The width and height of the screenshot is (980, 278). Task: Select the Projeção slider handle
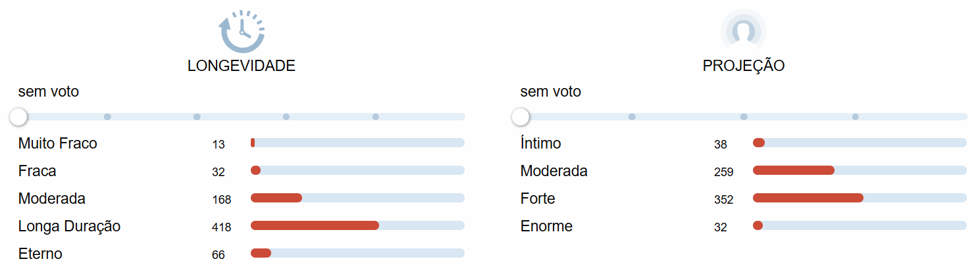[x=521, y=117]
